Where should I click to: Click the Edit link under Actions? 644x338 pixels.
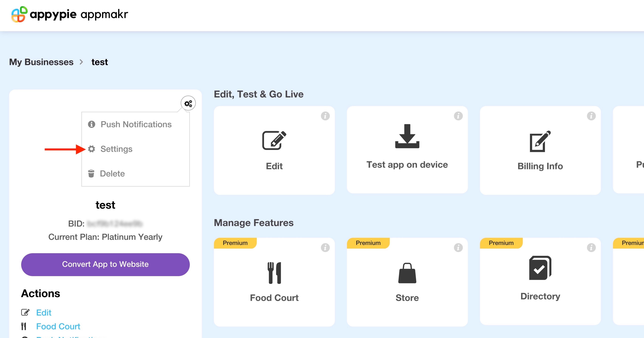pyautogui.click(x=44, y=313)
